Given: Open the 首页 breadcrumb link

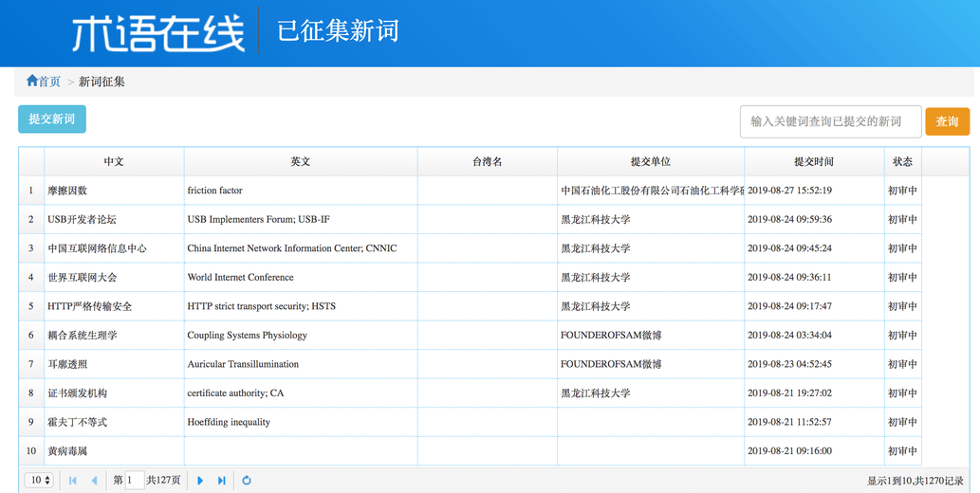Looking at the screenshot, I should pos(49,82).
